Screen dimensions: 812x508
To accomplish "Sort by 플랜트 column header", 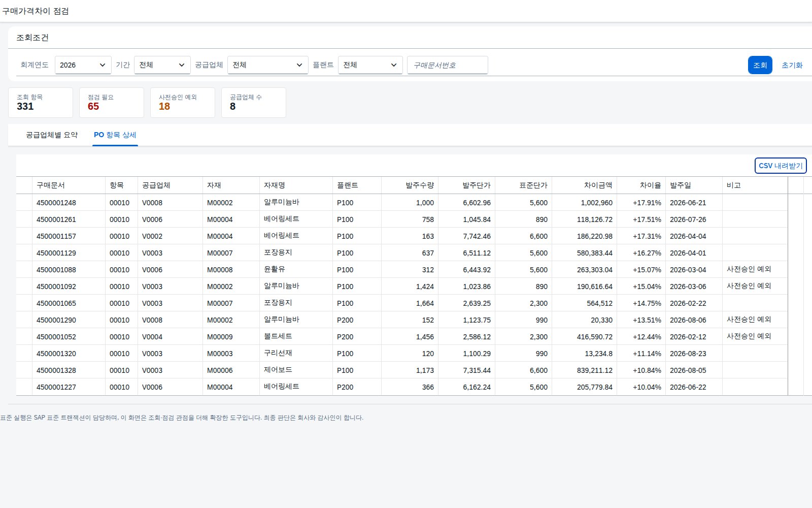I will coord(357,185).
